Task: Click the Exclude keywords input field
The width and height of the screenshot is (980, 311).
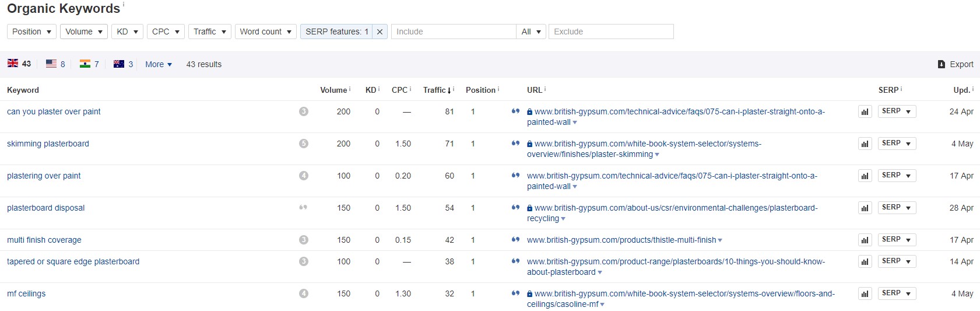Action: 610,32
